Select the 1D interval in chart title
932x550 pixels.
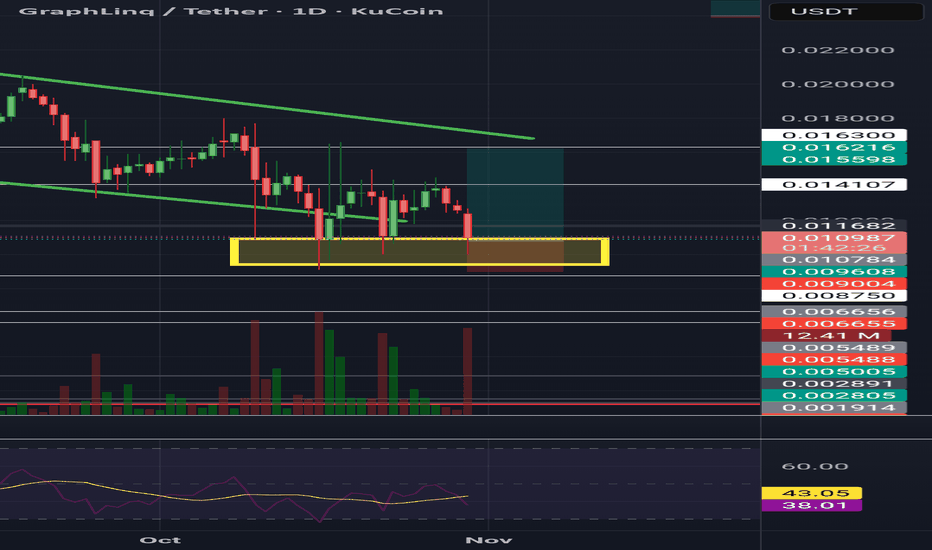[x=309, y=11]
